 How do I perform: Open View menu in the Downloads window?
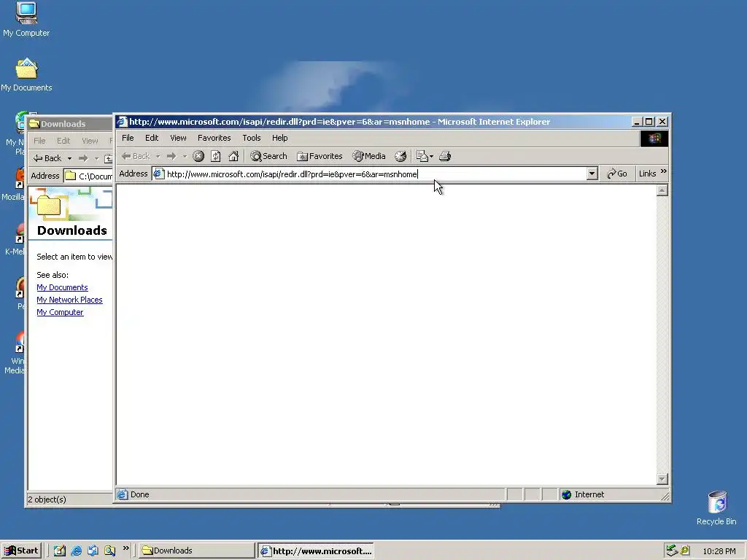[x=90, y=141]
